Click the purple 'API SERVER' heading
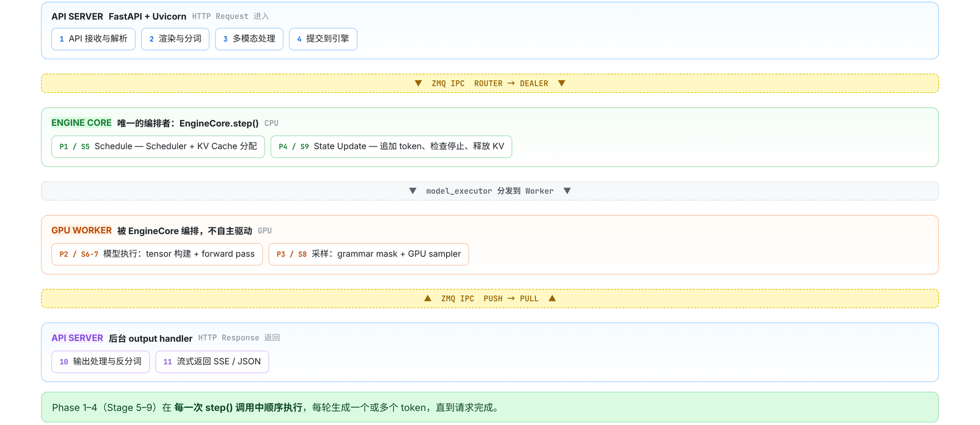980x425 pixels. pyautogui.click(x=77, y=338)
